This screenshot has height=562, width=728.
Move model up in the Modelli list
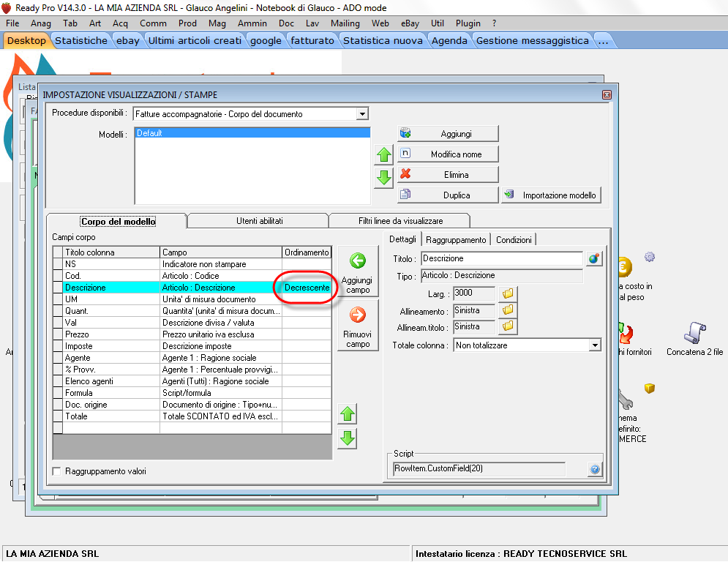[x=383, y=155]
